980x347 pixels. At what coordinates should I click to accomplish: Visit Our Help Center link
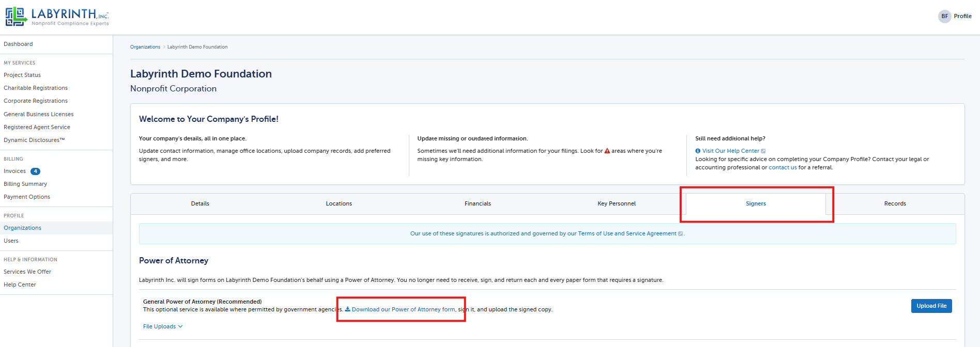coord(730,151)
